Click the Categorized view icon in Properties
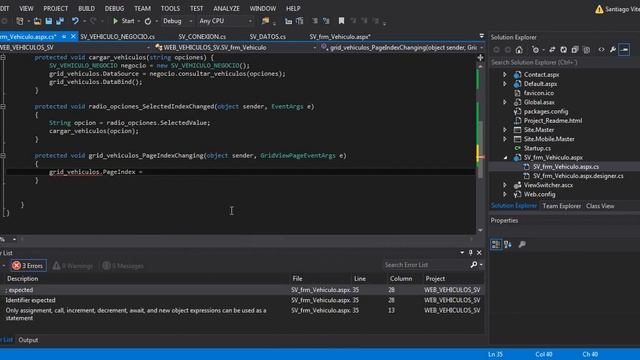Viewport: 640px width, 360px height. pyautogui.click(x=496, y=244)
